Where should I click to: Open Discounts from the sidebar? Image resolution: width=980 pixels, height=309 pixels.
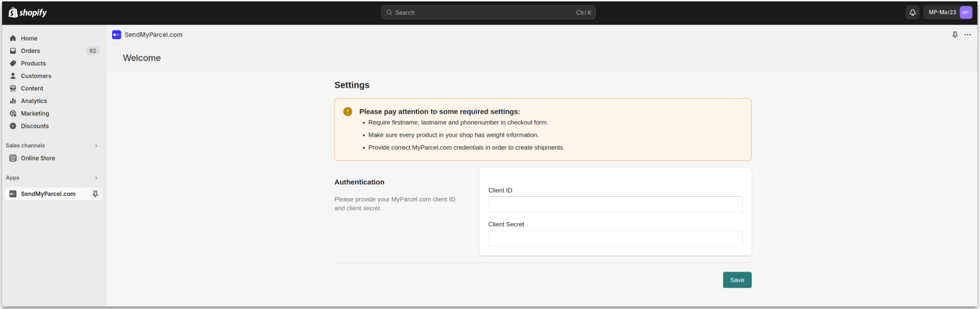35,126
